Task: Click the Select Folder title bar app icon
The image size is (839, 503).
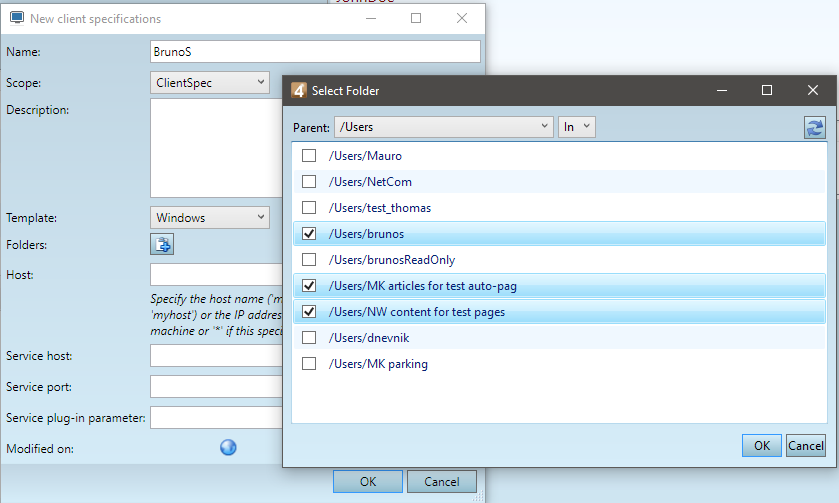Action: click(x=299, y=90)
